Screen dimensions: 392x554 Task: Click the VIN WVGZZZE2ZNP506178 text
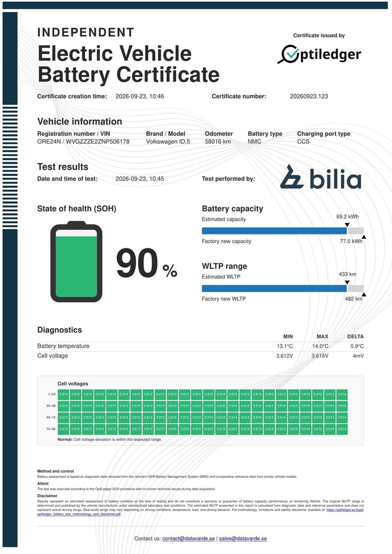click(x=98, y=142)
